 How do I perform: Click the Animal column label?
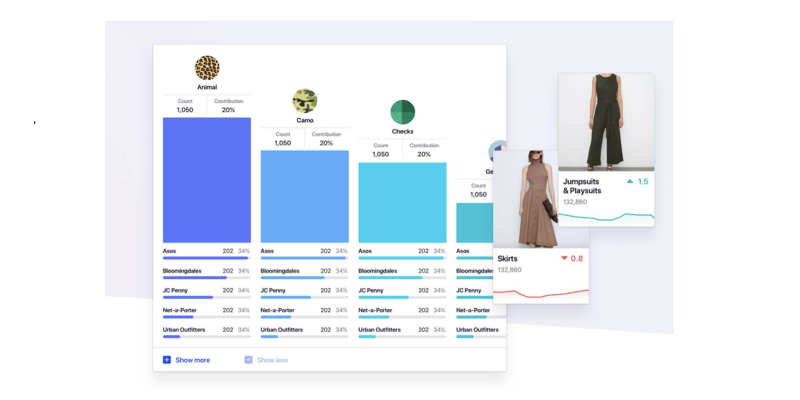[x=207, y=87]
